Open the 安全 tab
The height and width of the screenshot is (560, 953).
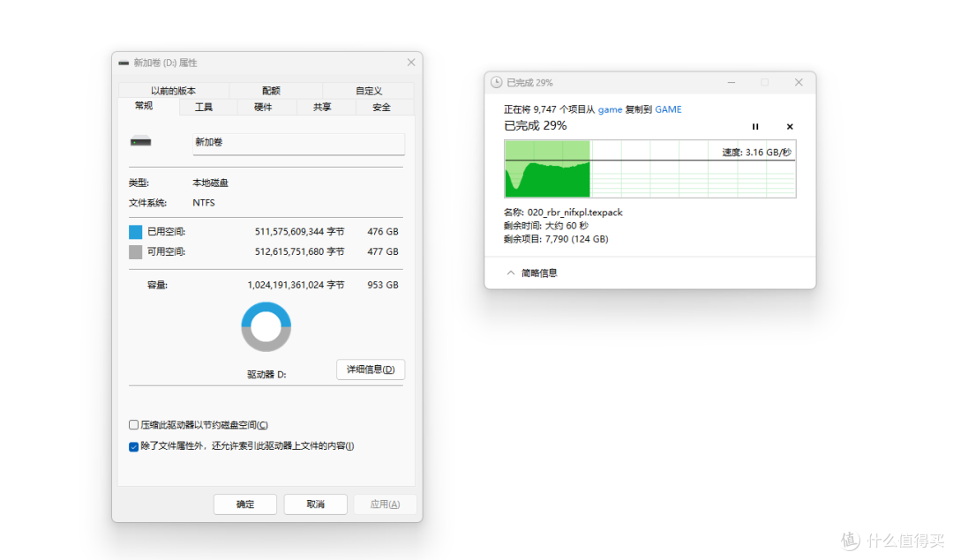pyautogui.click(x=382, y=107)
